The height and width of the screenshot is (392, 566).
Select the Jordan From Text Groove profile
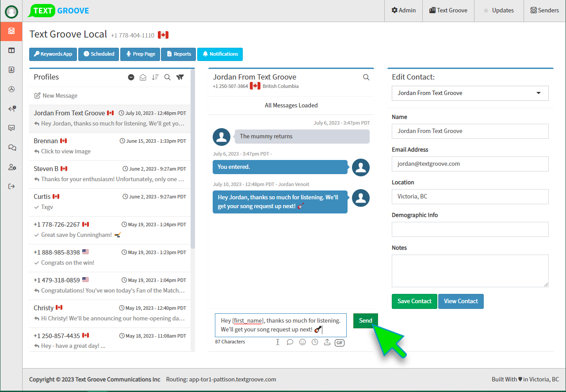(x=110, y=118)
